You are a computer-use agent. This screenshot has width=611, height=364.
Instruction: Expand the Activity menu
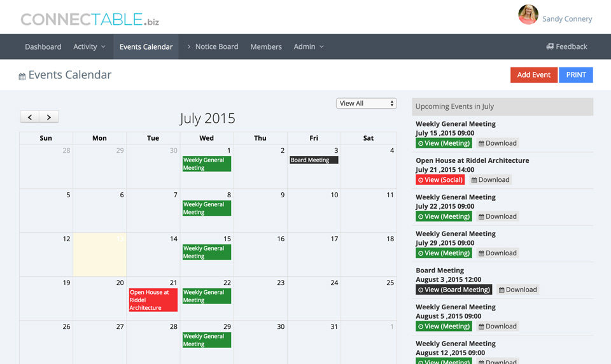[x=89, y=46]
